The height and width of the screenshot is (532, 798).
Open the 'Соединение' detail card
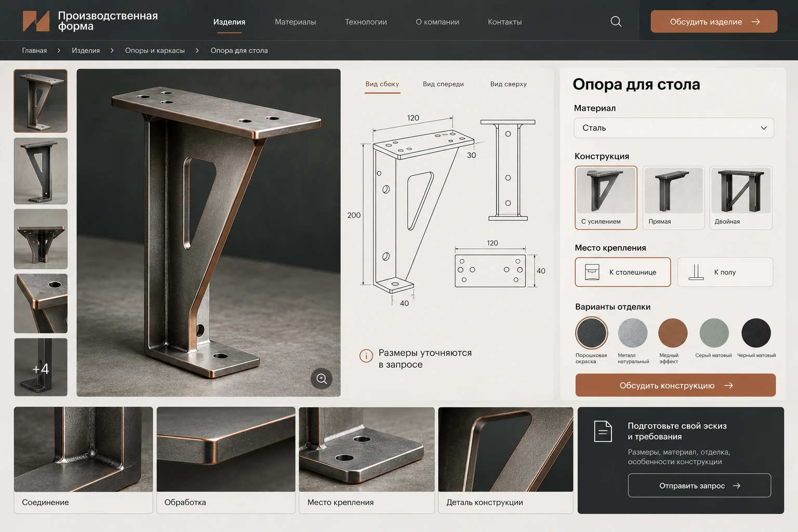84,460
